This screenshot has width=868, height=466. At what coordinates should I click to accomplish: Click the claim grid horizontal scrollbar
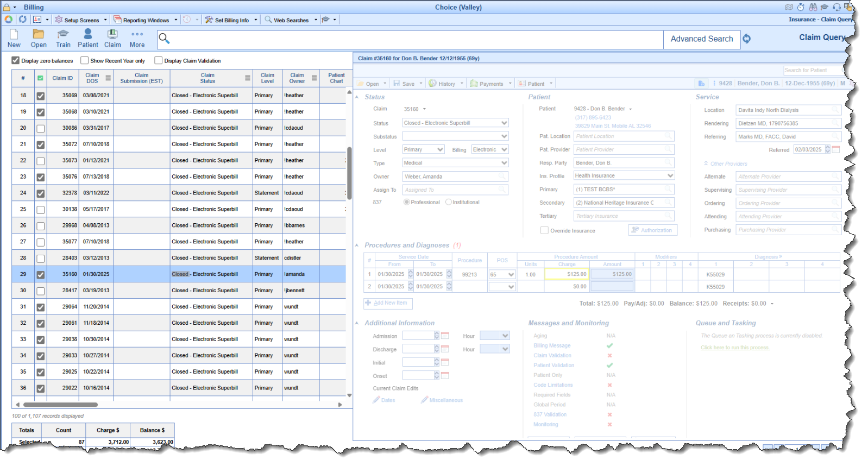coord(60,405)
